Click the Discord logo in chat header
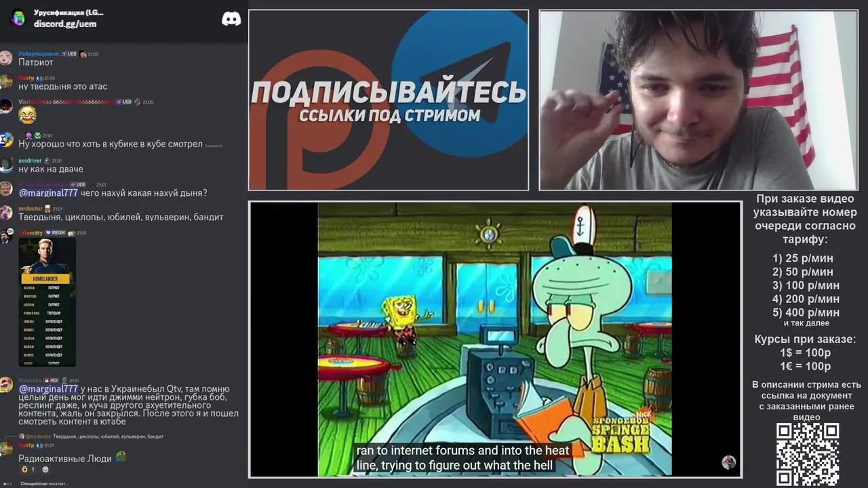868x488 pixels. (231, 19)
